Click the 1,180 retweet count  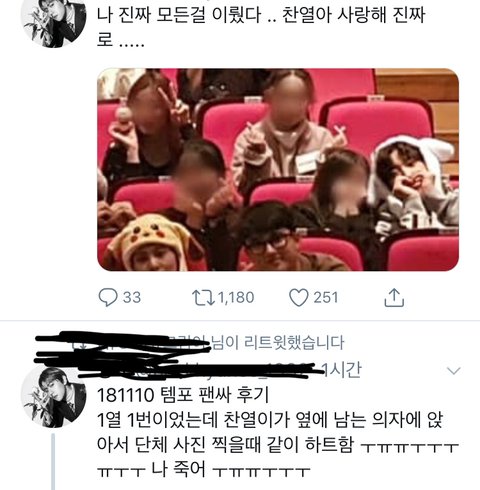tap(236, 297)
